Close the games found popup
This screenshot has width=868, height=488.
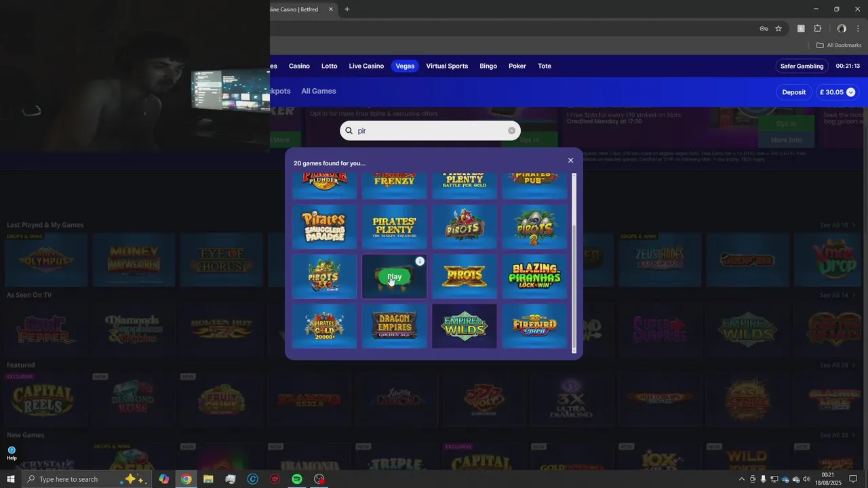click(570, 161)
